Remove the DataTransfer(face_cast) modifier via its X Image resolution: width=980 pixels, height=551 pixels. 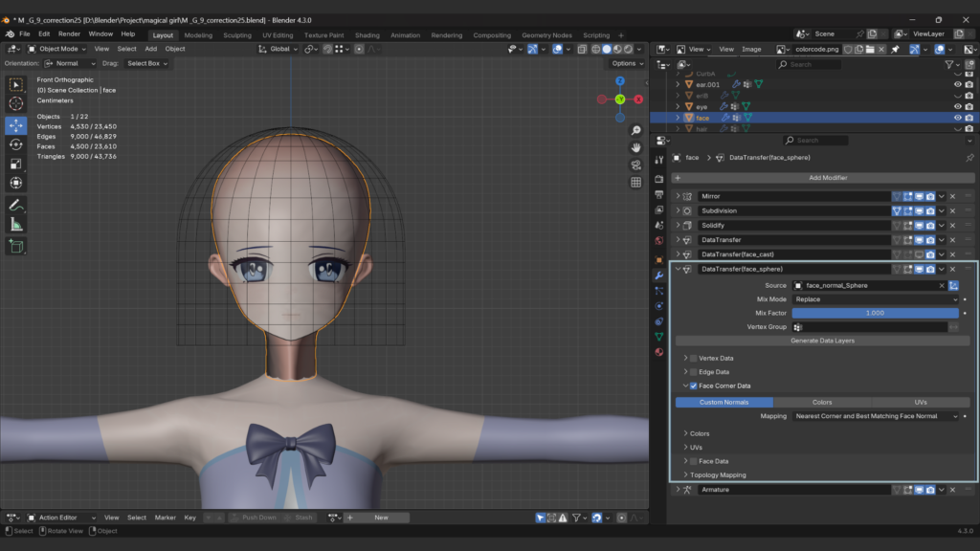pos(952,254)
